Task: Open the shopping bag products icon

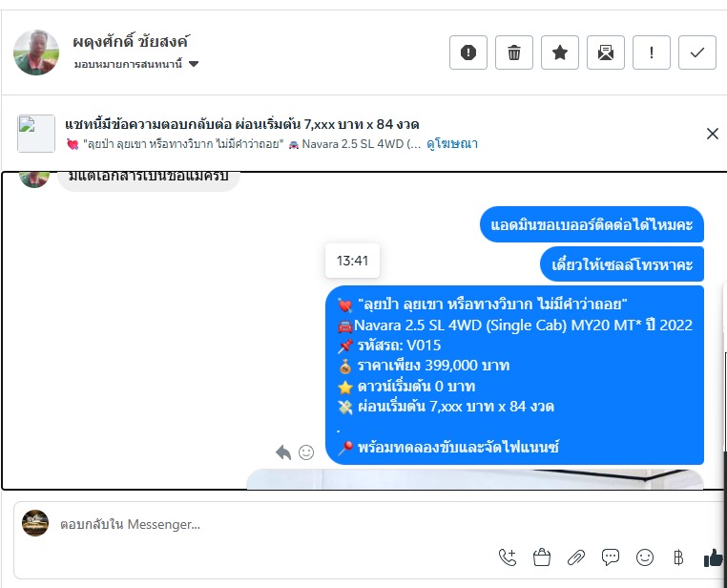Action: click(542, 556)
